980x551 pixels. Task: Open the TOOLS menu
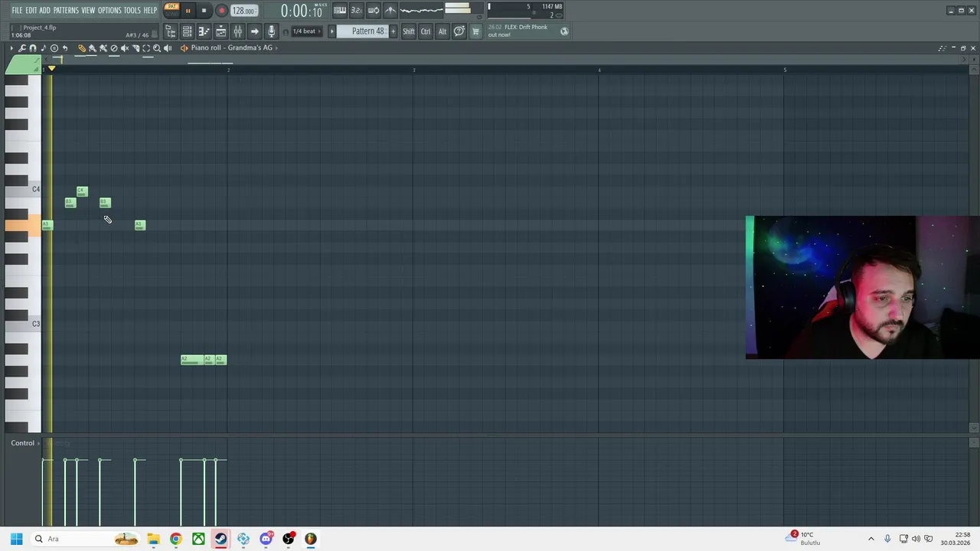pyautogui.click(x=132, y=10)
